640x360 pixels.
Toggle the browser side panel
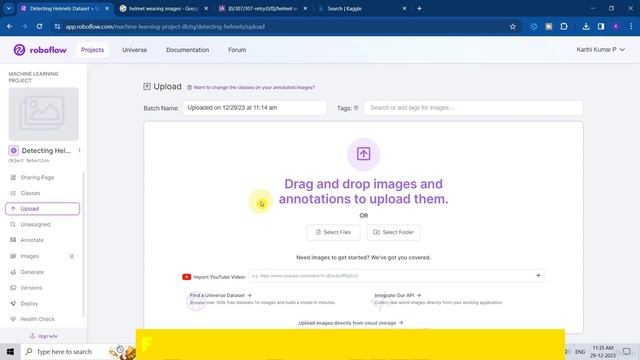pyautogui.click(x=601, y=27)
